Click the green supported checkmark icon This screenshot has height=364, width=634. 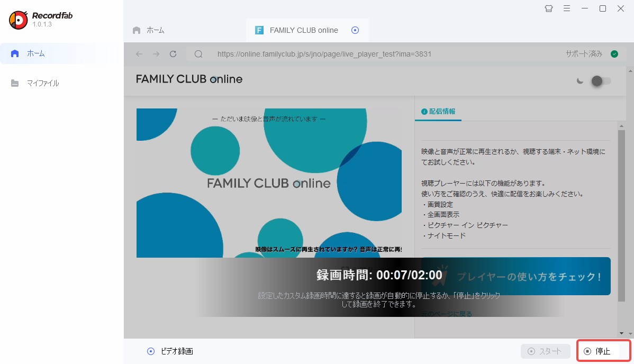pos(614,54)
